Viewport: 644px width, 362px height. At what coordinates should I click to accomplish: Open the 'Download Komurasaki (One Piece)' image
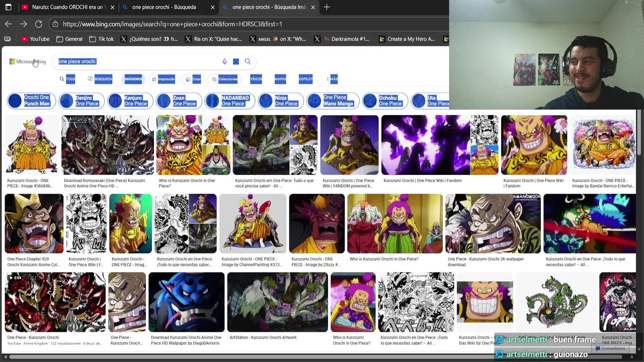(108, 145)
